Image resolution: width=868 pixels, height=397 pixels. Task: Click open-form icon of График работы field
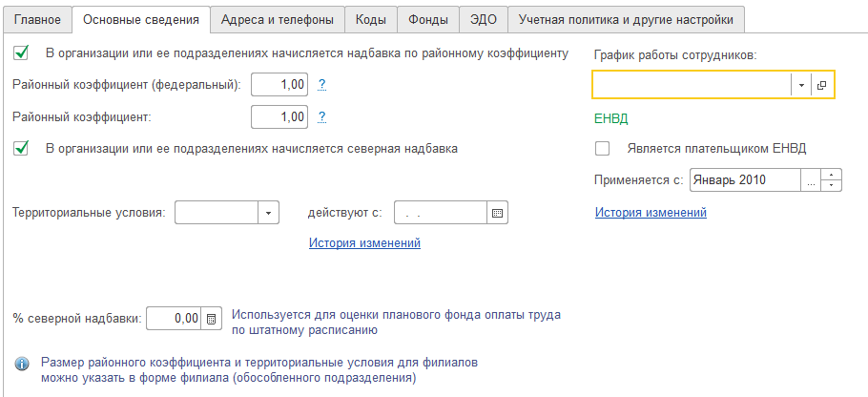tap(822, 85)
